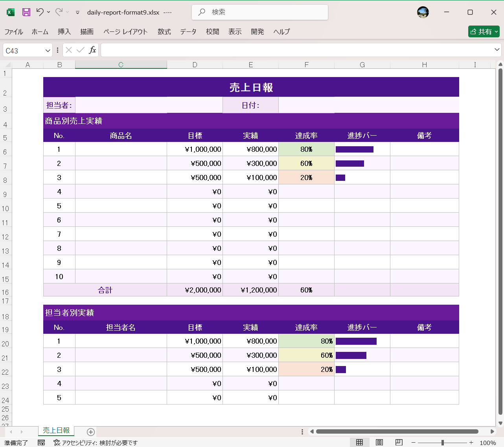Click the 20% cell in row 8
Viewport: 504px width, 447px height.
coord(307,178)
